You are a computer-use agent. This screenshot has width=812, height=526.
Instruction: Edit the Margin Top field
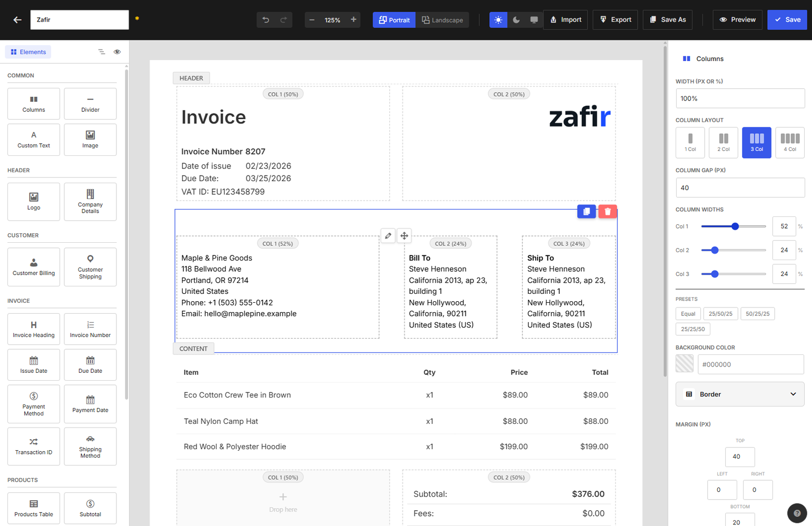[740, 457]
